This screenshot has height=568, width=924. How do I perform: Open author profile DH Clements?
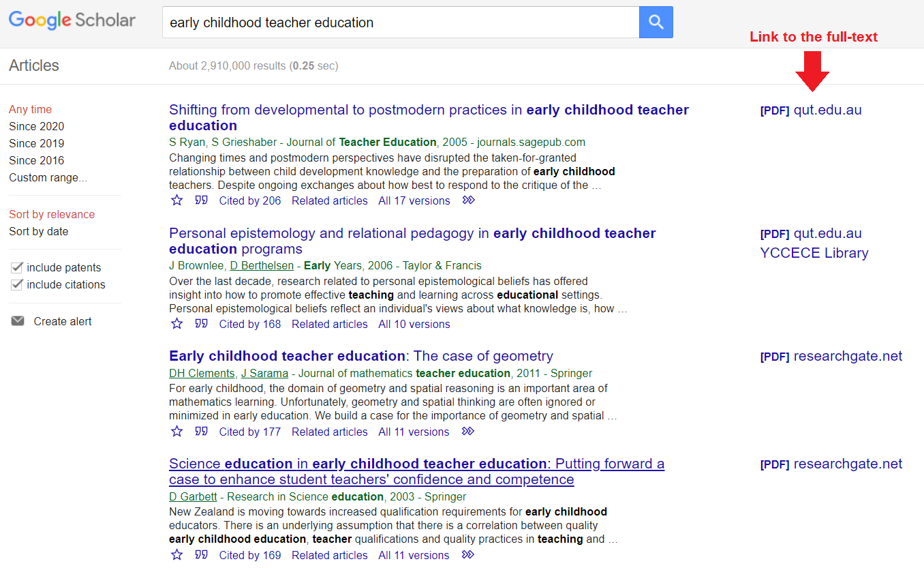202,373
